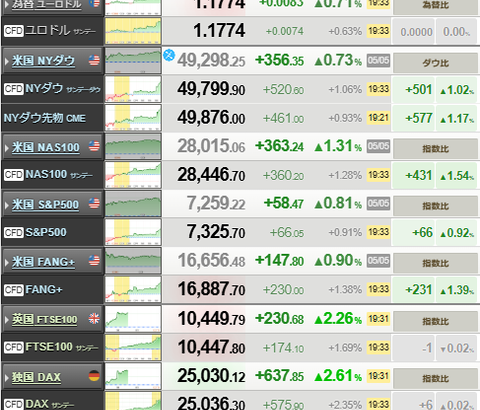
Task: Click the price 49,876.00
Action: 211,118
